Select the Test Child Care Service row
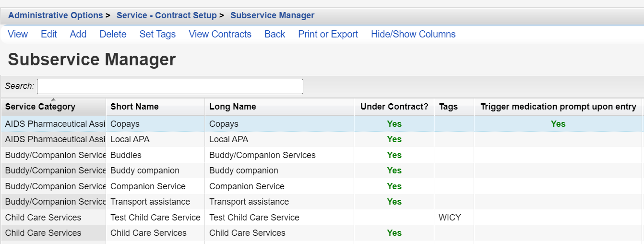This screenshot has width=644, height=244. pyautogui.click(x=322, y=218)
